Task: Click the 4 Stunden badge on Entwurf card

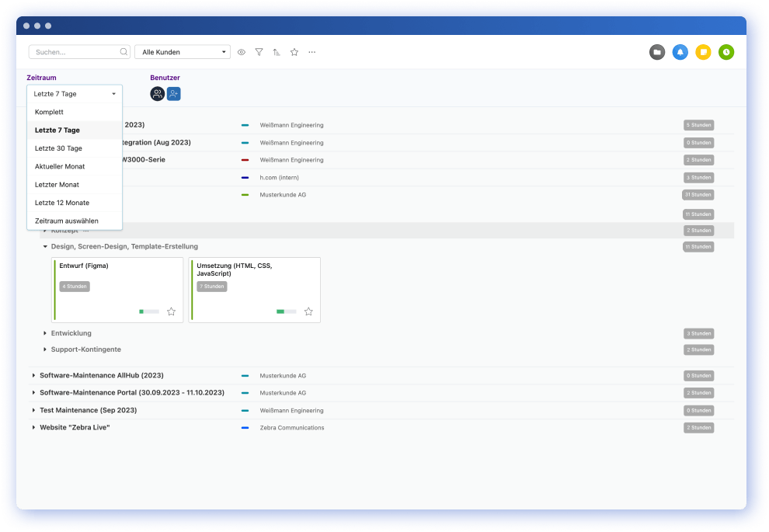Action: 75,287
